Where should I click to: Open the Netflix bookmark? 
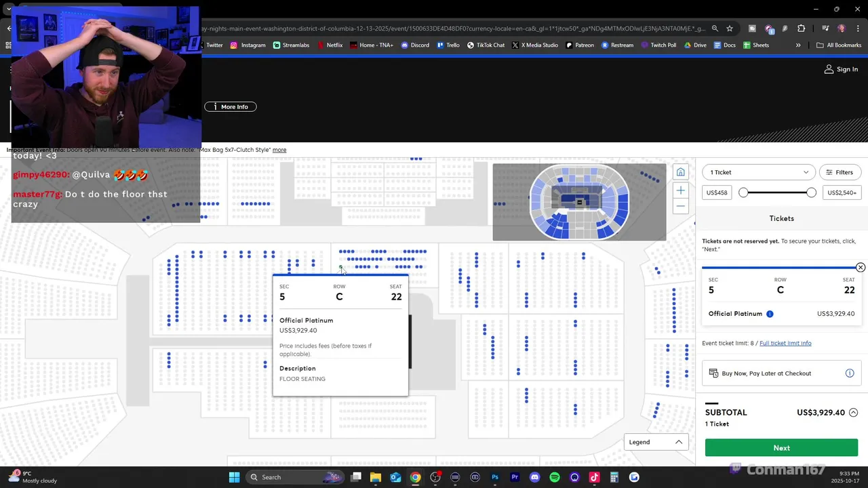329,45
